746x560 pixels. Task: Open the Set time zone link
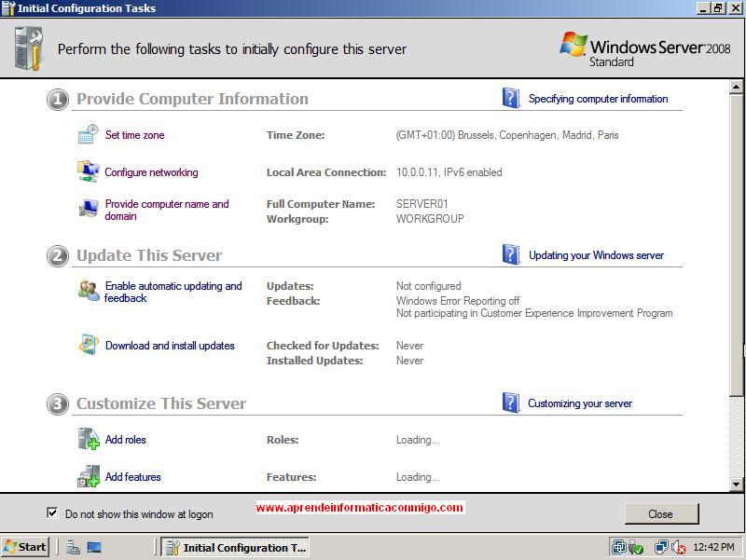[x=134, y=135]
